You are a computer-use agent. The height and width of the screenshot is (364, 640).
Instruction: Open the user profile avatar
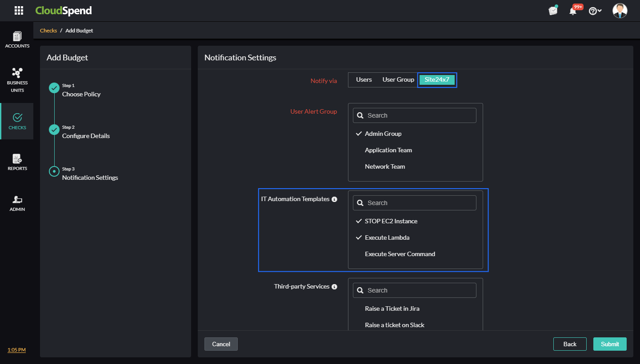pyautogui.click(x=620, y=10)
